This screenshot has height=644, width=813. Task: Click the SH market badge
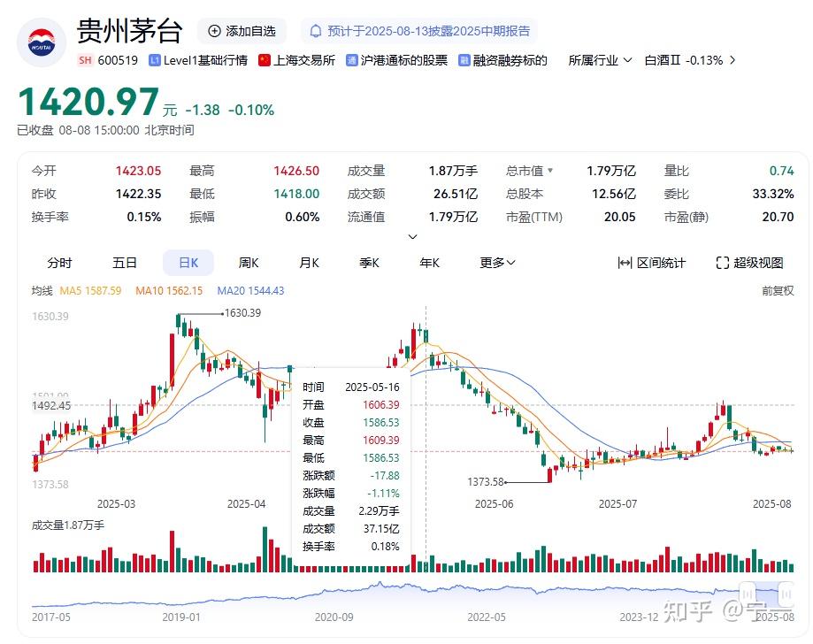[86, 60]
